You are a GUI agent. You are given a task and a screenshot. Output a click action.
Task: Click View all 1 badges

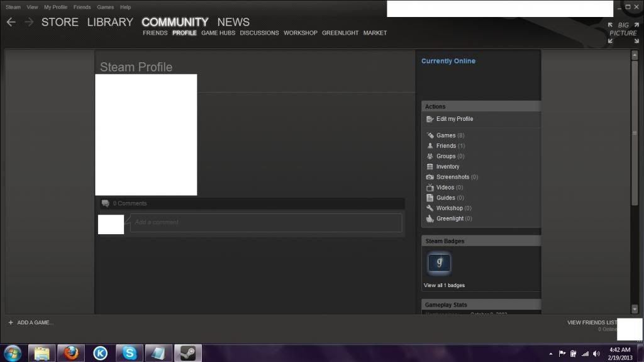pos(445,285)
